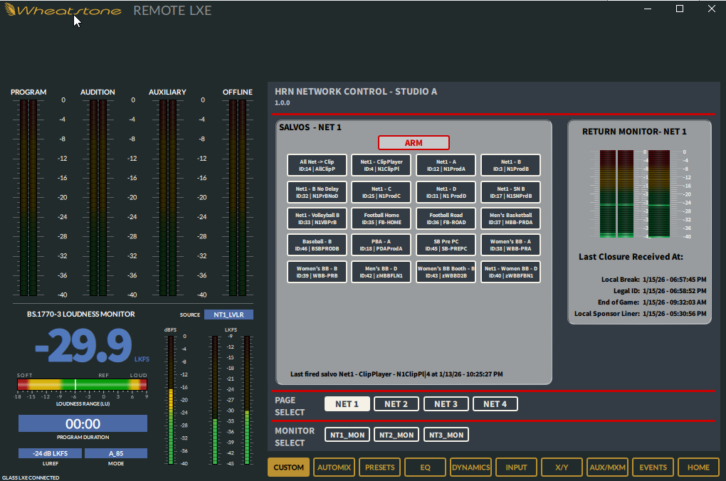Click the HRN NETWORK CONTROL - STUDIO A title
Screen dimensions: 726x481
[356, 91]
